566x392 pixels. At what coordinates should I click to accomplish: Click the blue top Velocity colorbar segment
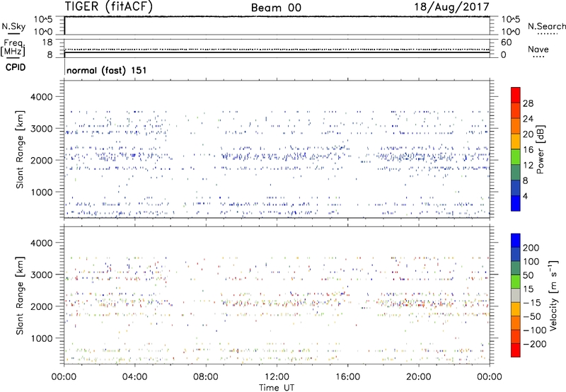[516, 241]
